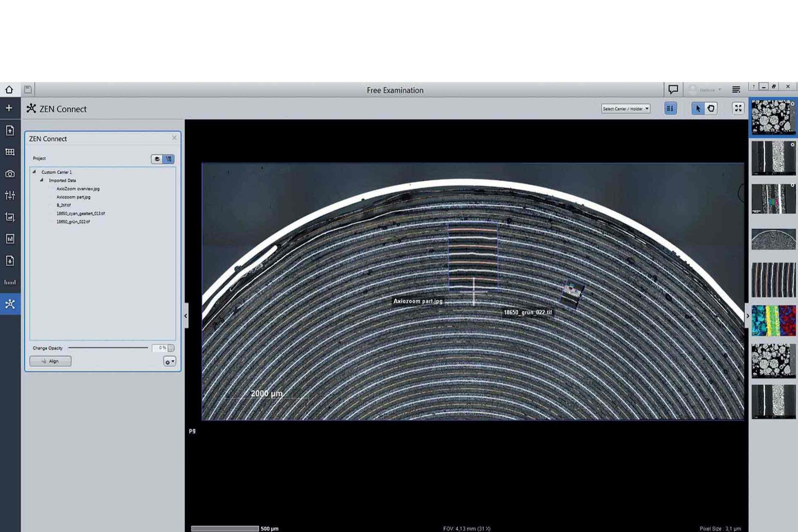Open the camera acquisition sidebar icon

[x=10, y=174]
